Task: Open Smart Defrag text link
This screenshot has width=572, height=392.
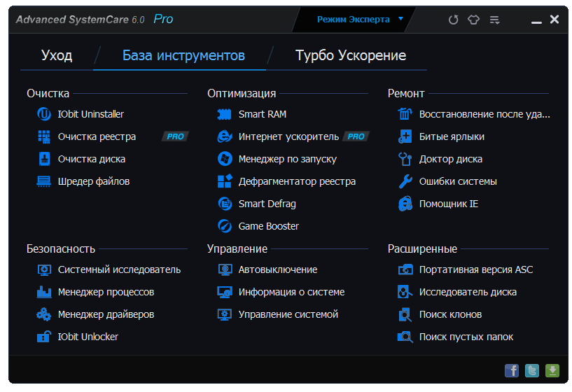Action: [x=267, y=204]
